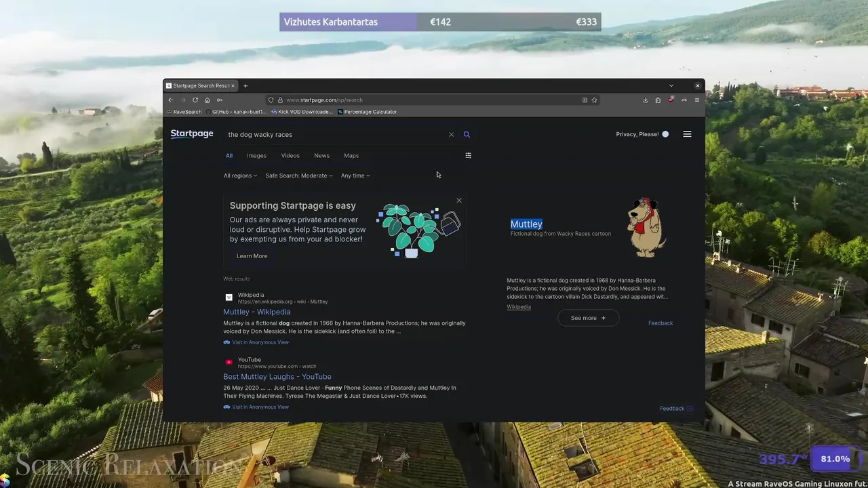Viewport: 868px width, 488px height.
Task: Open the RaveSearch bookmark
Action: (184, 112)
